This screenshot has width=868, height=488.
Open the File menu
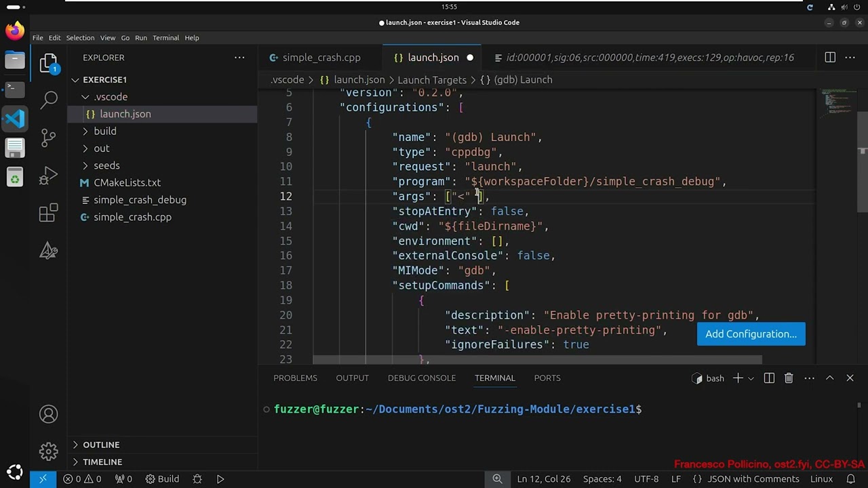pos(38,38)
